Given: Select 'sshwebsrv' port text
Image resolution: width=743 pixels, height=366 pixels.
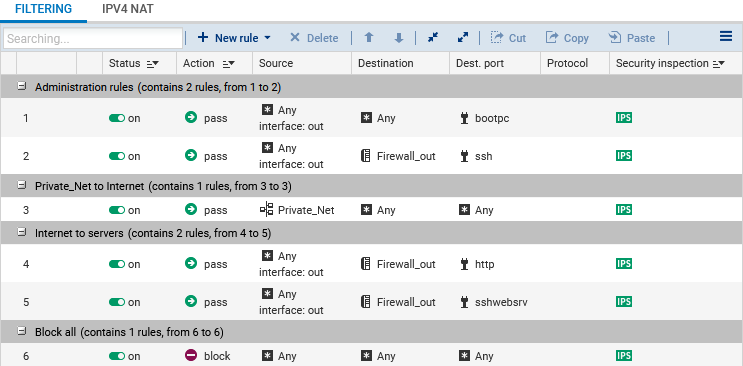Looking at the screenshot, I should (x=501, y=302).
